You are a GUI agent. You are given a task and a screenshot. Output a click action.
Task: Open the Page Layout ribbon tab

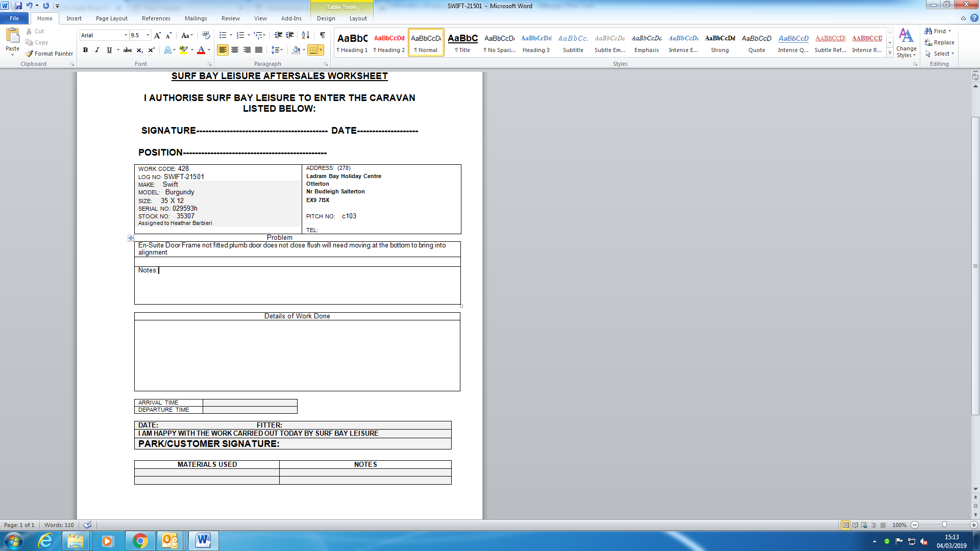click(111, 18)
